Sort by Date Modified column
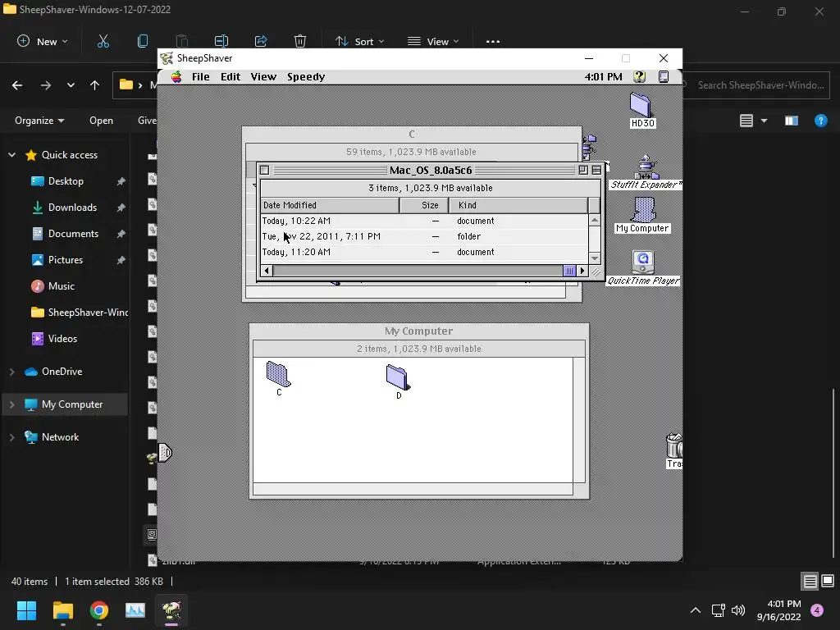Image resolution: width=840 pixels, height=630 pixels. pyautogui.click(x=330, y=205)
